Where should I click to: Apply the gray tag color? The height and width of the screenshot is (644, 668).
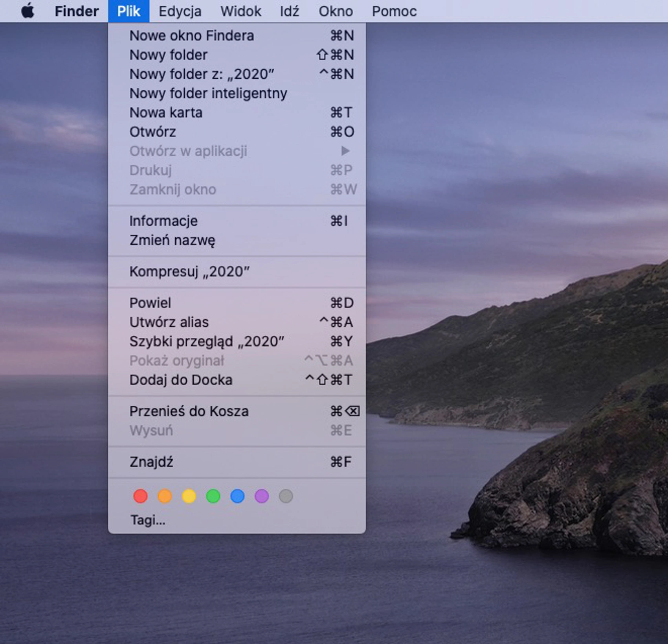(x=286, y=496)
